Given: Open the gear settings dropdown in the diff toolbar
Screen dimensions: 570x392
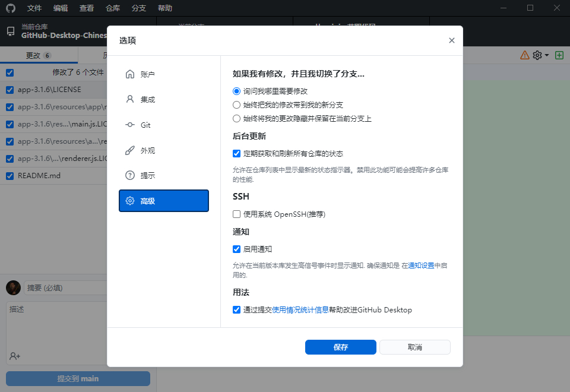Looking at the screenshot, I should point(540,55).
